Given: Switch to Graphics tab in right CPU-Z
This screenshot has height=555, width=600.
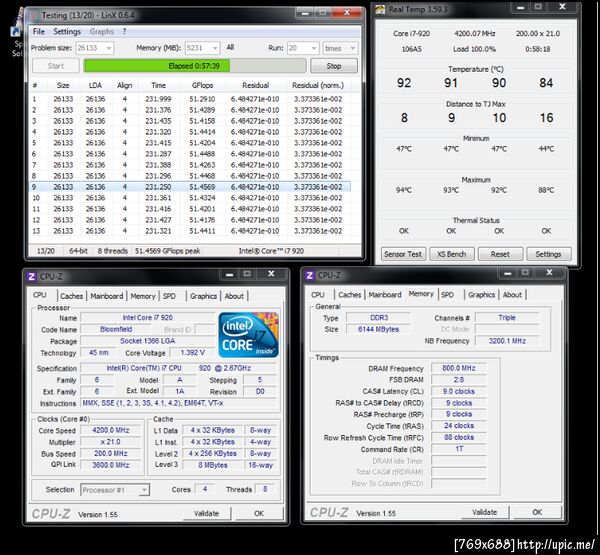Looking at the screenshot, I should coord(481,295).
